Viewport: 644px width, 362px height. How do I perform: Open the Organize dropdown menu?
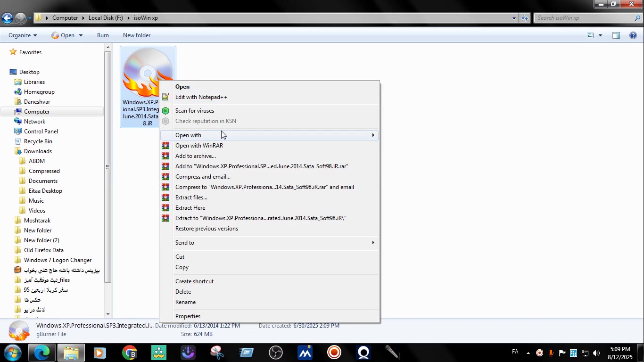point(23,35)
